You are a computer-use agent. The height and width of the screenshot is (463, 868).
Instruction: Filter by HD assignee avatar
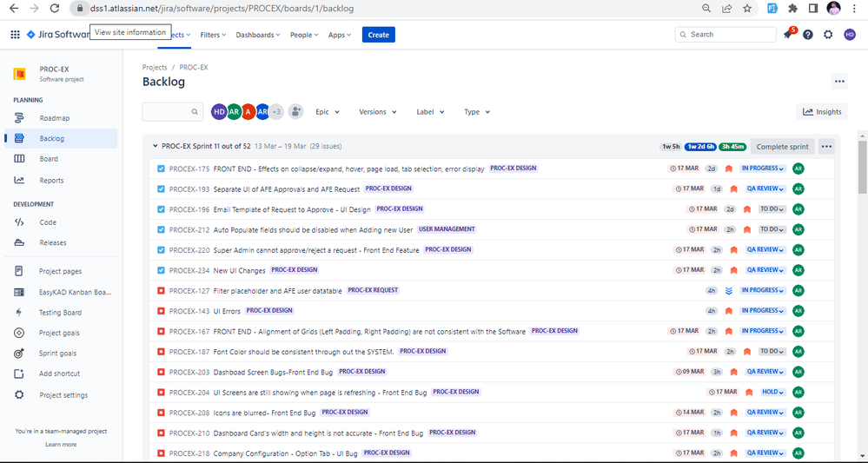coord(219,112)
